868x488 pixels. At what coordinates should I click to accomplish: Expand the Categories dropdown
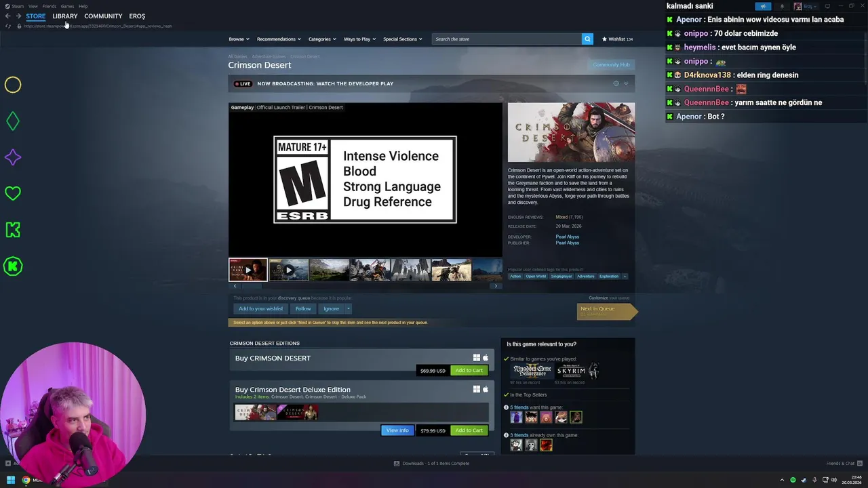pos(322,39)
